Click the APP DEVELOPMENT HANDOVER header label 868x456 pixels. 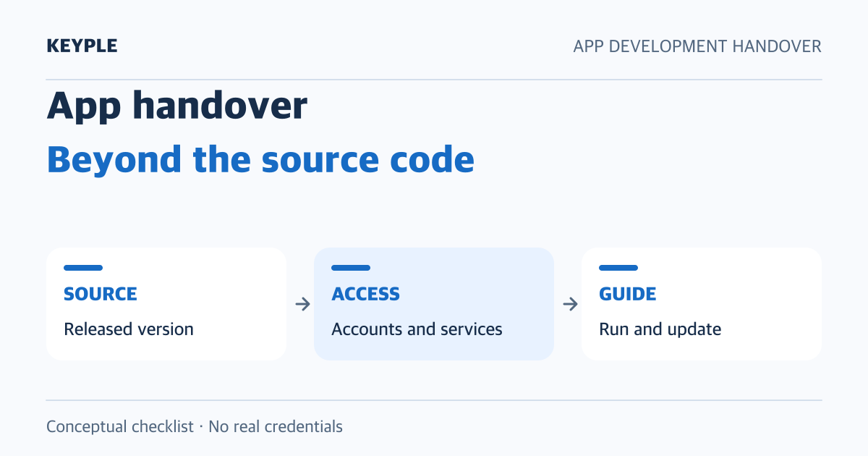point(697,46)
